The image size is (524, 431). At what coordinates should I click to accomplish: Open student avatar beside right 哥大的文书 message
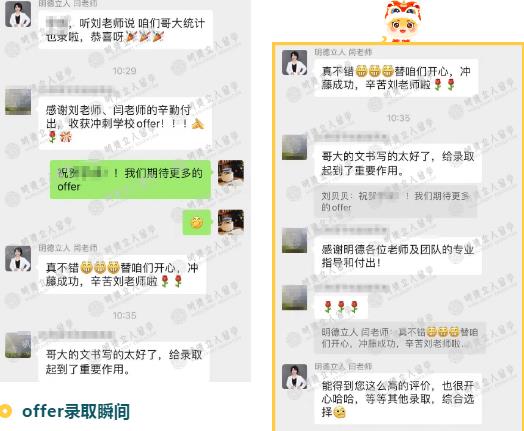tap(294, 147)
